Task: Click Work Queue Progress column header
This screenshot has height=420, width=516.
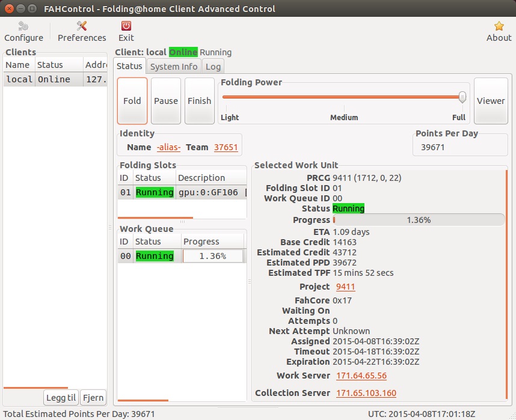Action: (x=212, y=242)
